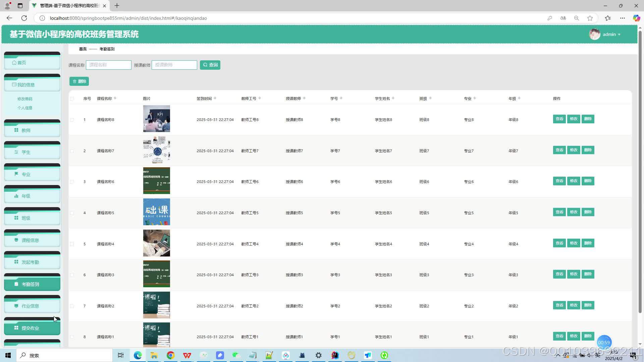Tick the checkbox for row 课程名称8
Viewport: 644px width, 362px height.
click(x=72, y=120)
